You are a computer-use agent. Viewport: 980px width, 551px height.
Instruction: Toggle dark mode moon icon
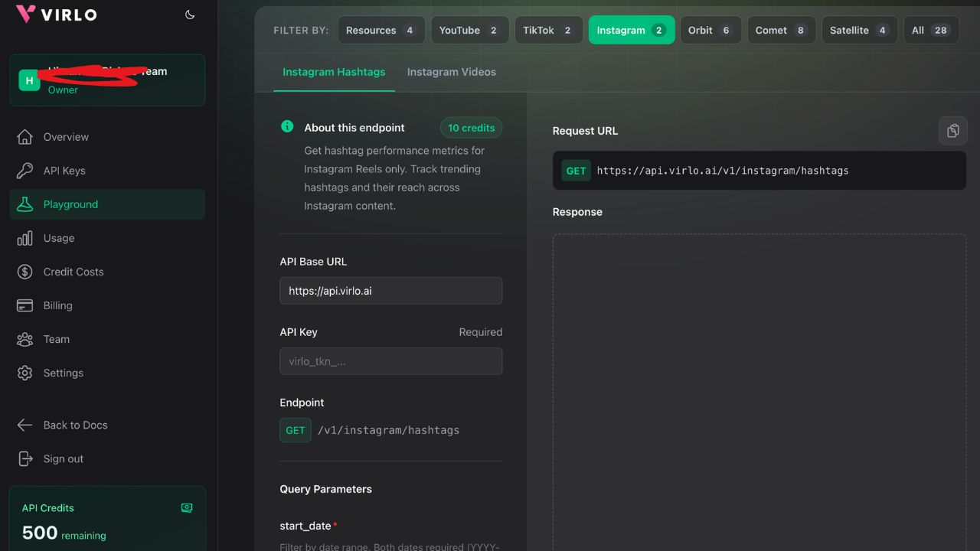(190, 15)
